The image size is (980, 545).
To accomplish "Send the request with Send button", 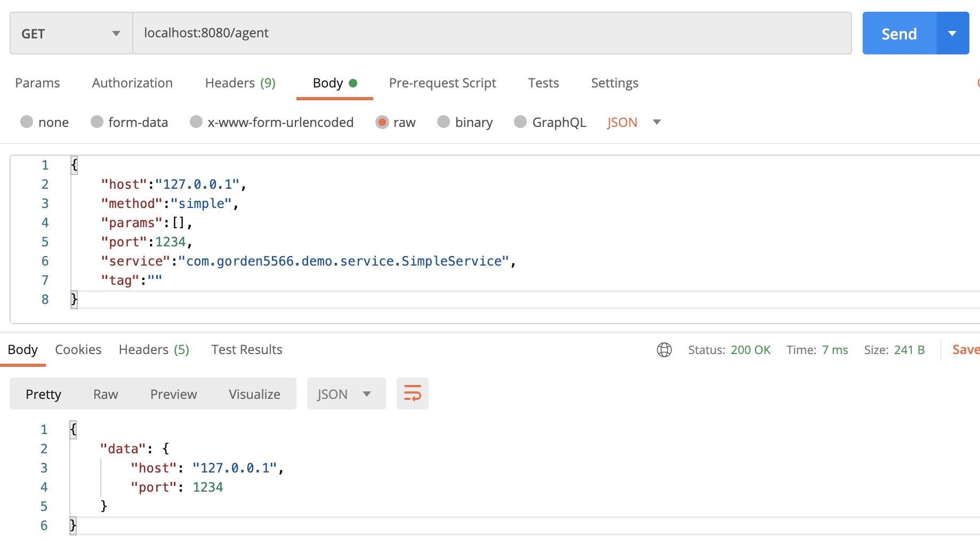I will point(899,33).
